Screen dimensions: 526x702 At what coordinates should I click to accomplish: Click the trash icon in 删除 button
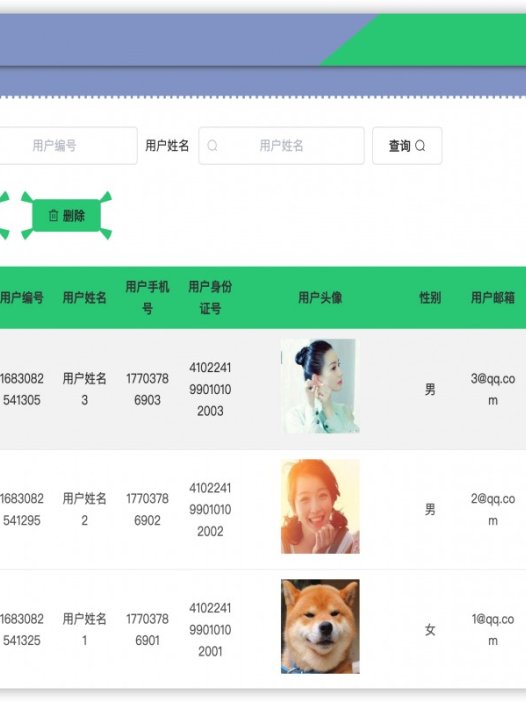point(53,215)
